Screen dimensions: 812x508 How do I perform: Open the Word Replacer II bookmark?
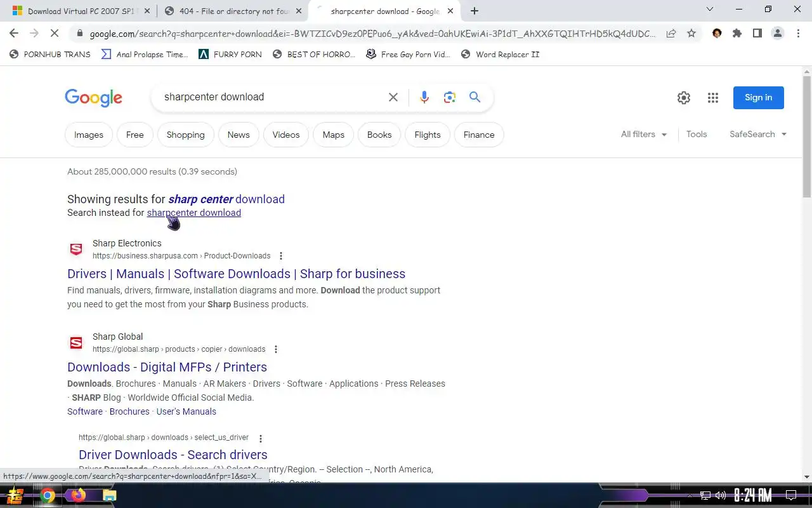500,55
